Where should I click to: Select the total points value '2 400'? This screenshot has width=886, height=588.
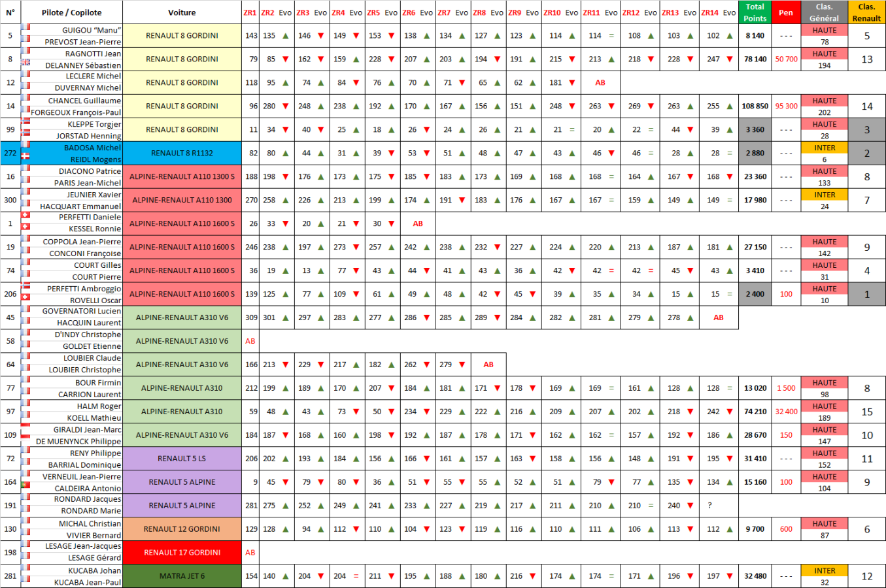coord(755,295)
